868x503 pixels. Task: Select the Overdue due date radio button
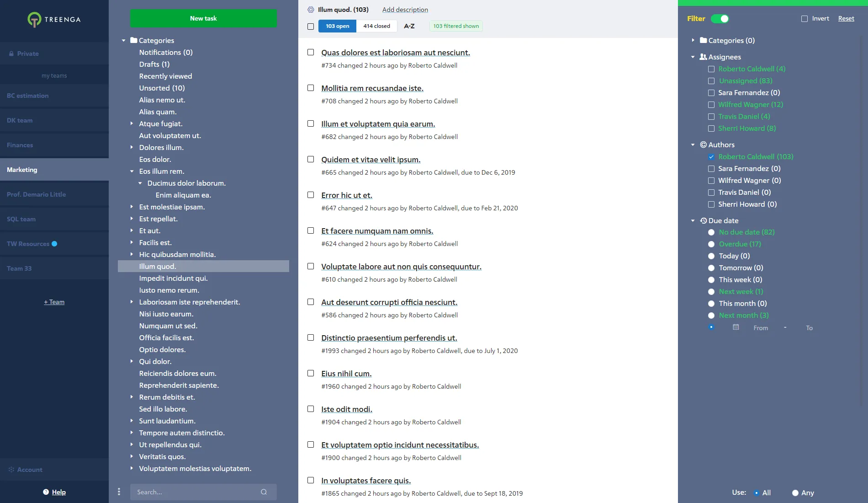(x=711, y=244)
